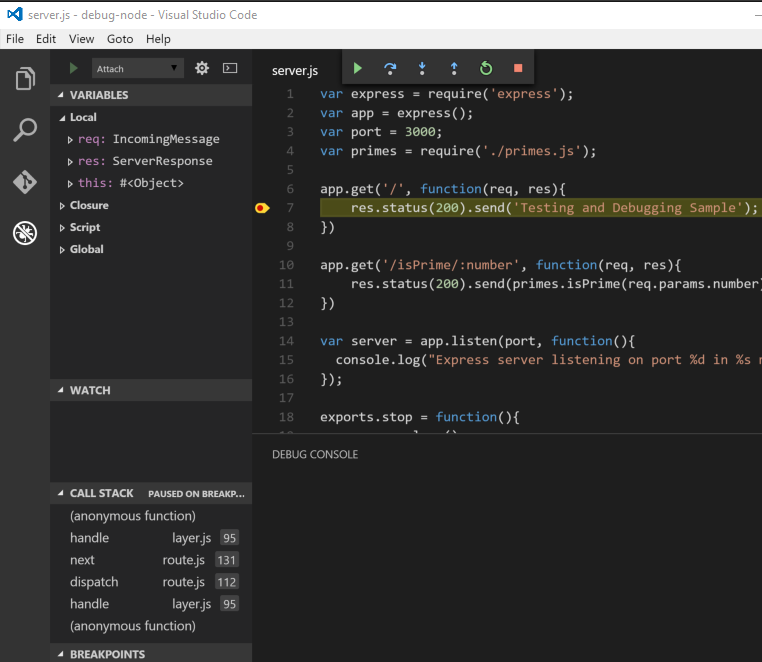Image resolution: width=762 pixels, height=662 pixels.
Task: Click the Visual Studio Code logo
Action: pyautogui.click(x=15, y=14)
